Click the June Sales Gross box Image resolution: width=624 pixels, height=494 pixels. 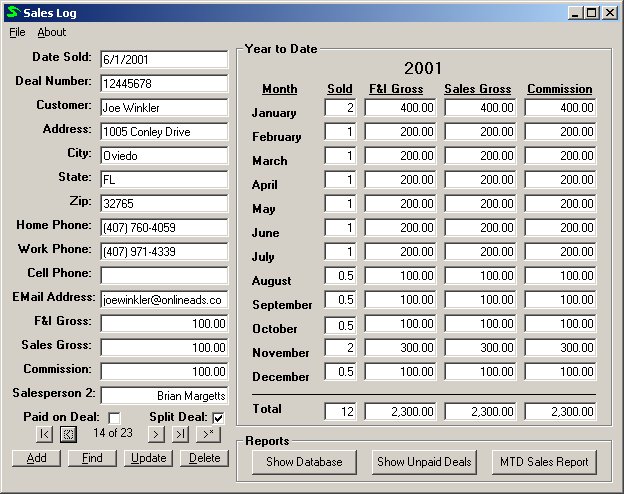pos(480,227)
